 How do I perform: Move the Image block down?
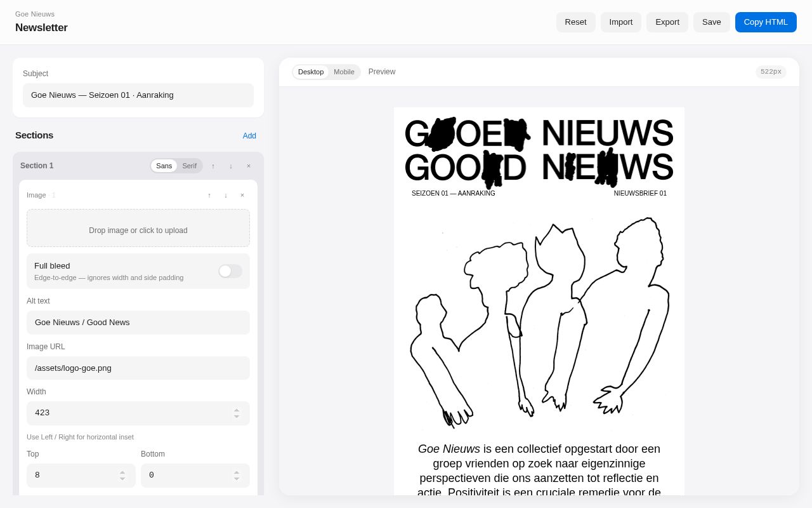pos(226,195)
